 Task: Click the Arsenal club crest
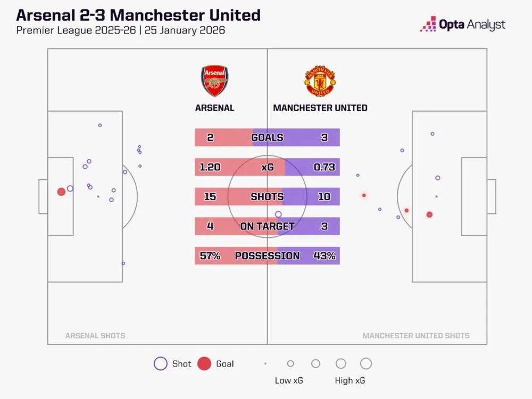[x=214, y=81]
